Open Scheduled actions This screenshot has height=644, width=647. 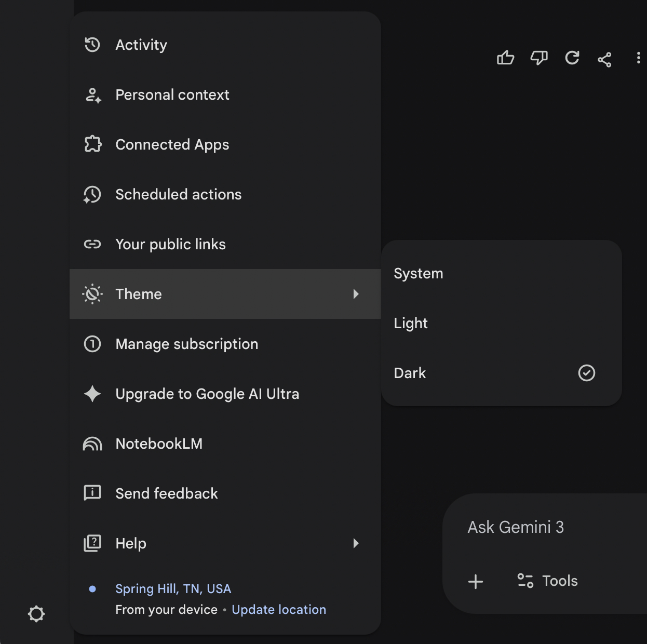pyautogui.click(x=178, y=194)
